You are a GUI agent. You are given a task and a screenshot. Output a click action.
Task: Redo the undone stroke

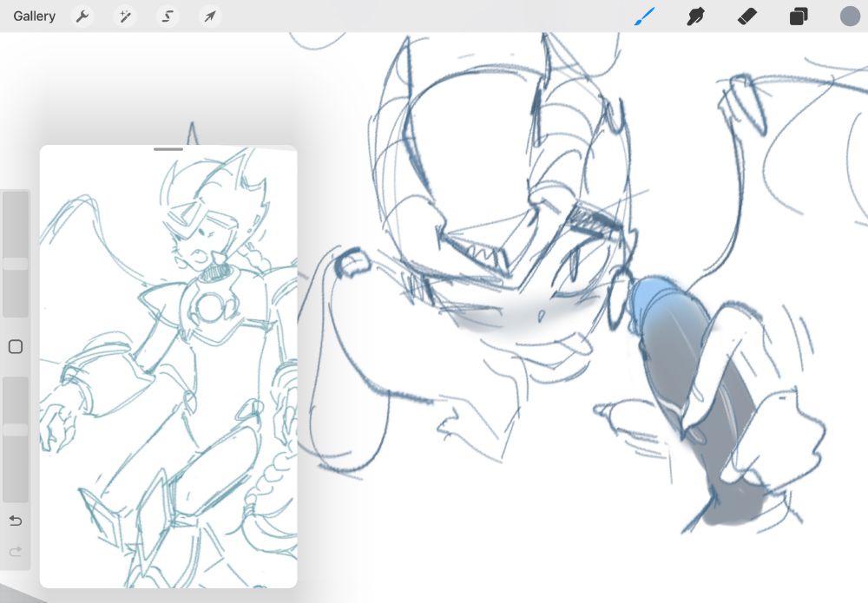[16, 551]
